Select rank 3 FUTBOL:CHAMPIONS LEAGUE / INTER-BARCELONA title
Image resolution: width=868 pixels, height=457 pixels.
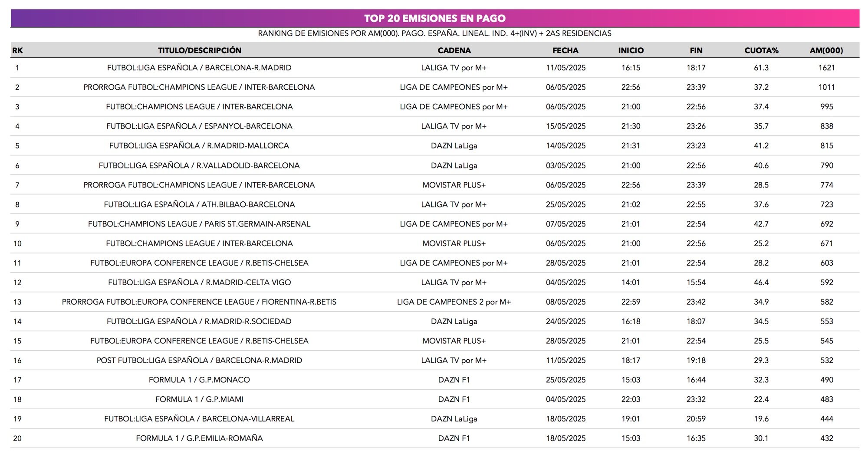click(x=199, y=107)
